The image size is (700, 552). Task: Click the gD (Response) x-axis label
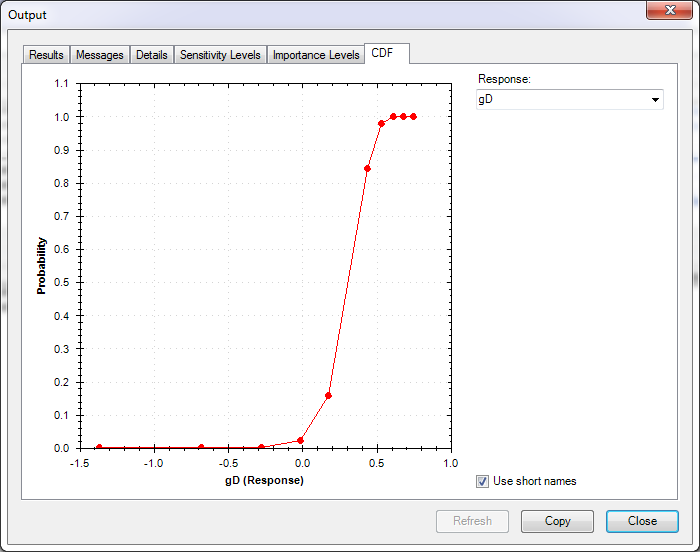[264, 480]
